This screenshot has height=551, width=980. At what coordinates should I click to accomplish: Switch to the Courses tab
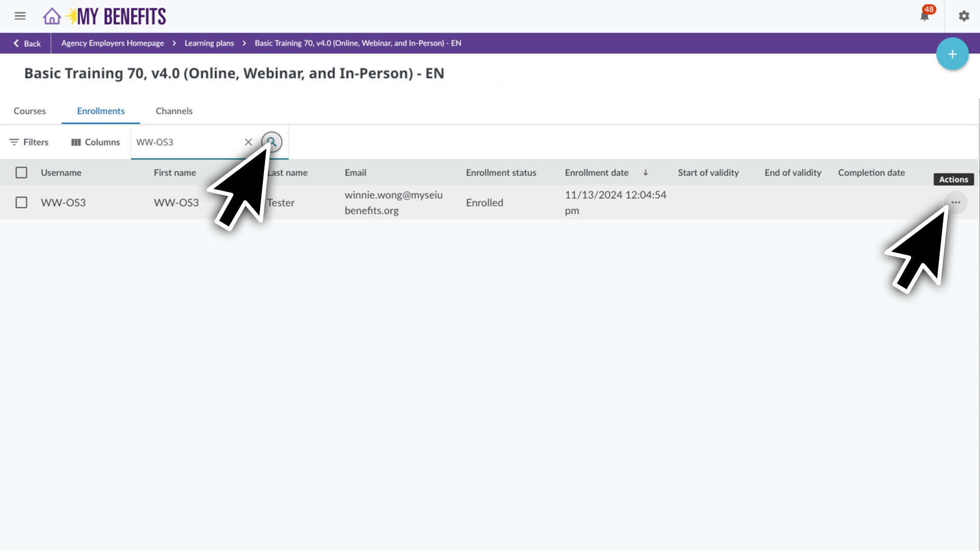pos(30,111)
